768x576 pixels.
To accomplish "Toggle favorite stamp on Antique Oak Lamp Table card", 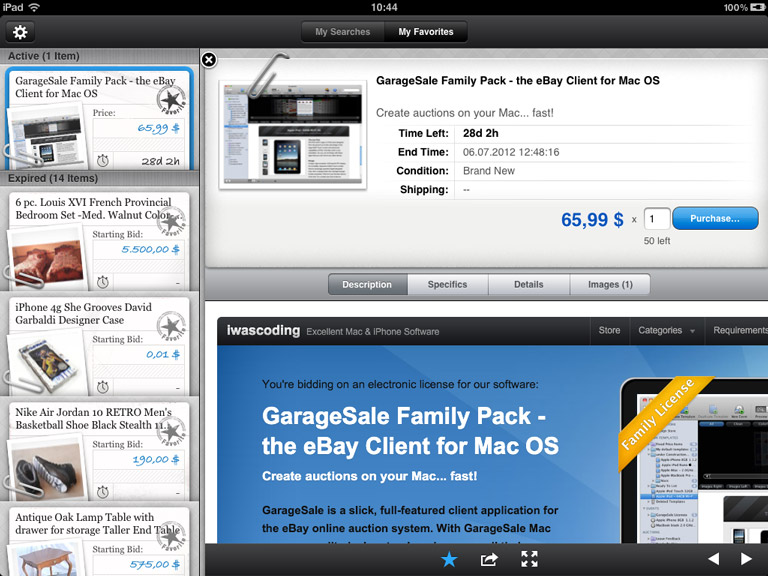I will (x=171, y=536).
